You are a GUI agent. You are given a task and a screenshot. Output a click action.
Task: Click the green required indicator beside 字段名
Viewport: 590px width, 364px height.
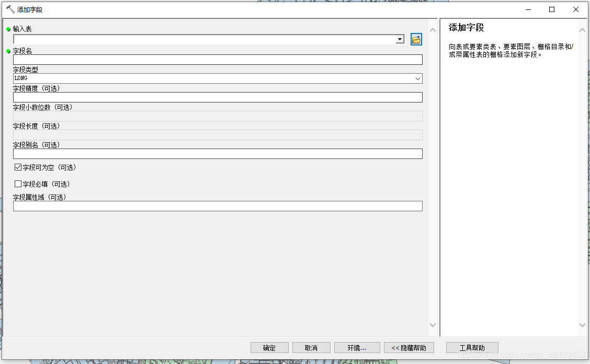(8, 51)
